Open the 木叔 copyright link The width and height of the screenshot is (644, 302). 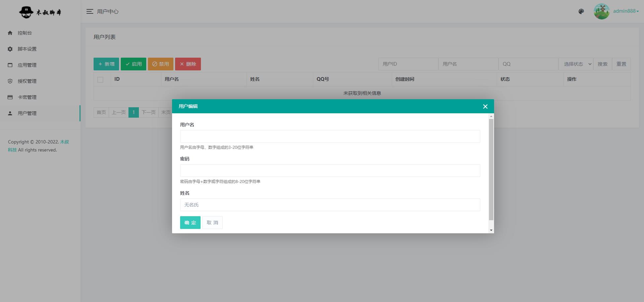point(64,142)
